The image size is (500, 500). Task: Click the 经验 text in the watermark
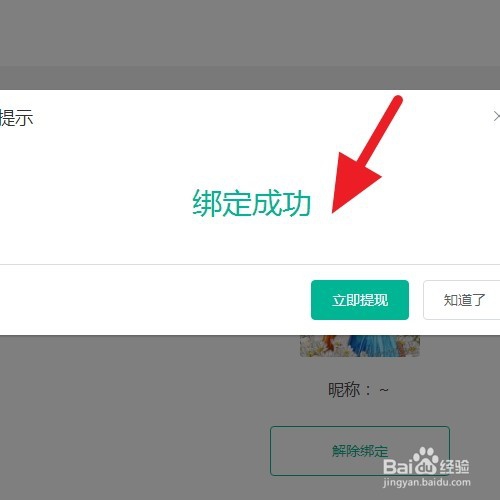454,466
